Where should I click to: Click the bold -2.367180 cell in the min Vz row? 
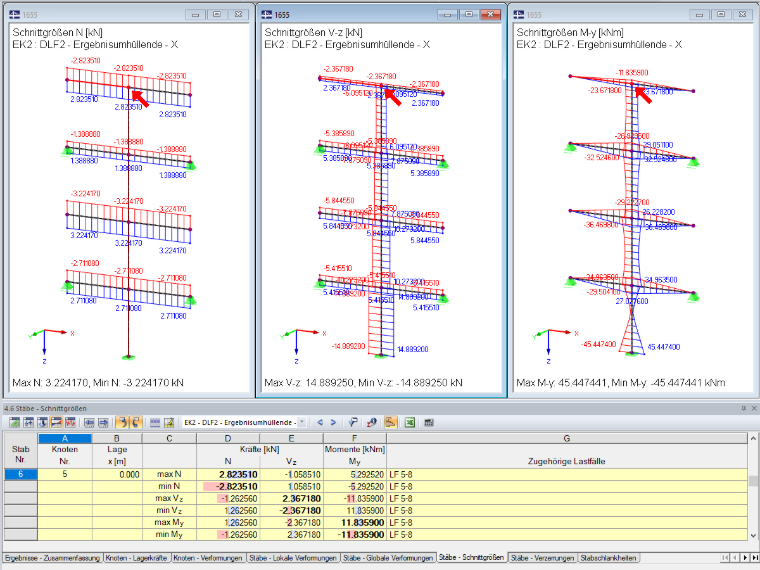tap(291, 511)
